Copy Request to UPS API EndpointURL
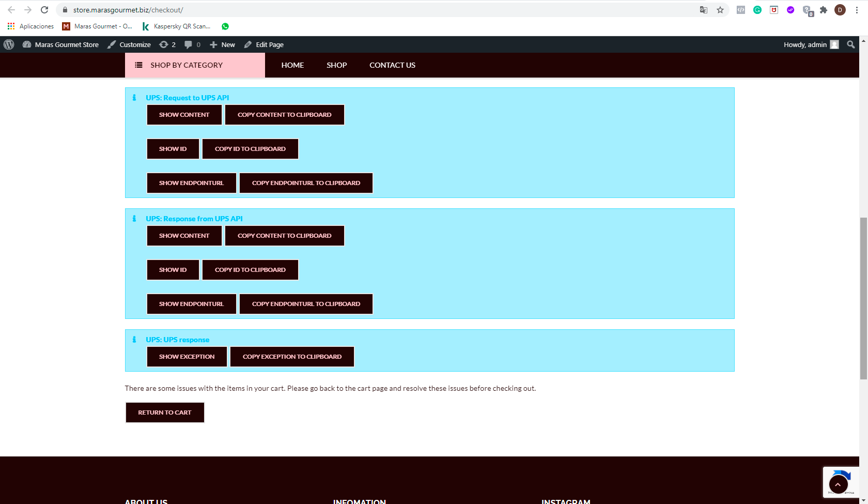The height and width of the screenshot is (504, 868). 306,183
